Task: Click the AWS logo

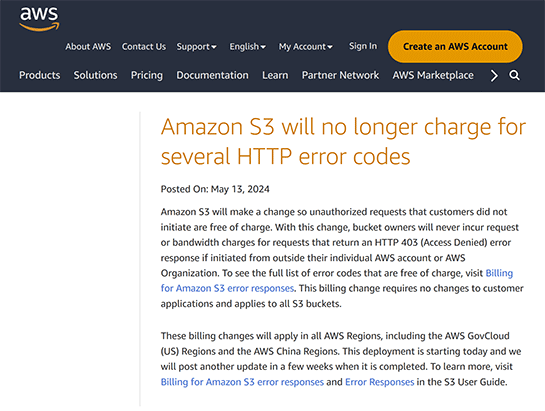Action: (39, 19)
